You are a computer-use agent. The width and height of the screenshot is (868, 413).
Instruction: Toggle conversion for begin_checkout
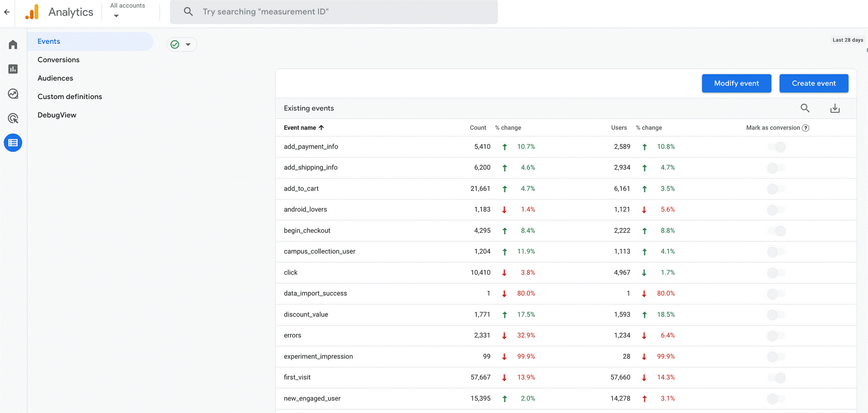[777, 231]
